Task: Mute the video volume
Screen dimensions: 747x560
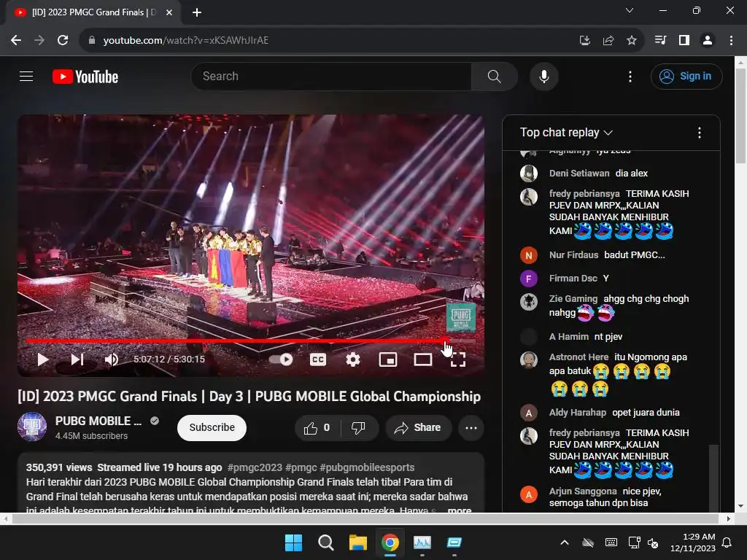Action: tap(112, 359)
